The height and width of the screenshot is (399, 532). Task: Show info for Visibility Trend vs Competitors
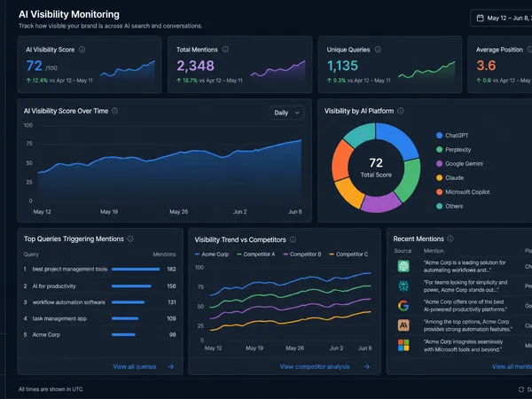(x=293, y=239)
